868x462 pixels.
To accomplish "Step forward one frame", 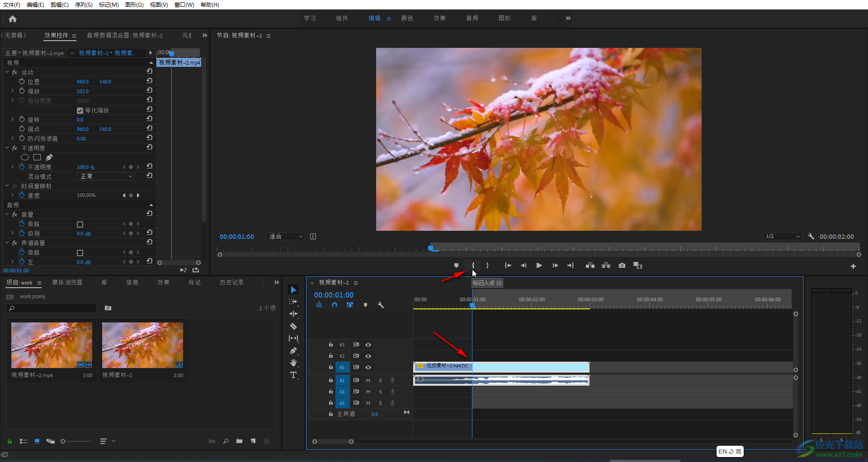I will (x=555, y=266).
